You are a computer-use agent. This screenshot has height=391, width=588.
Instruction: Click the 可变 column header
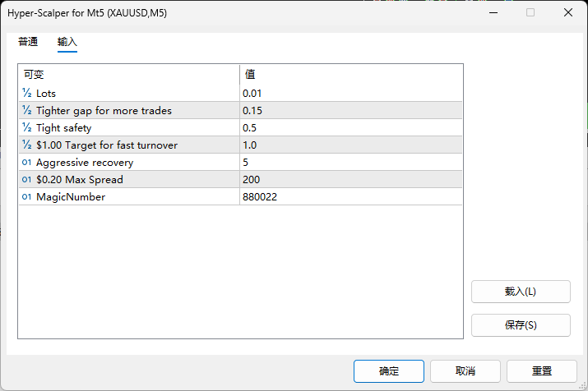[127, 74]
